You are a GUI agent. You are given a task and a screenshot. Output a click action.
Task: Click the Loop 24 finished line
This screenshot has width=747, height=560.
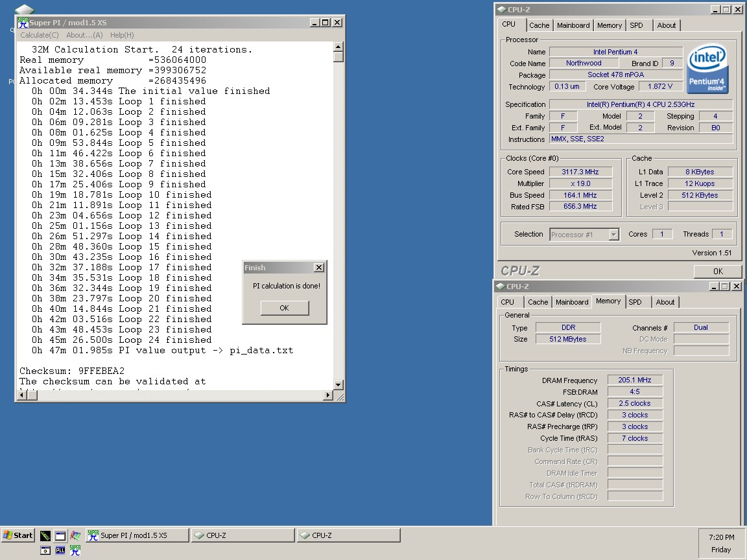click(x=121, y=340)
